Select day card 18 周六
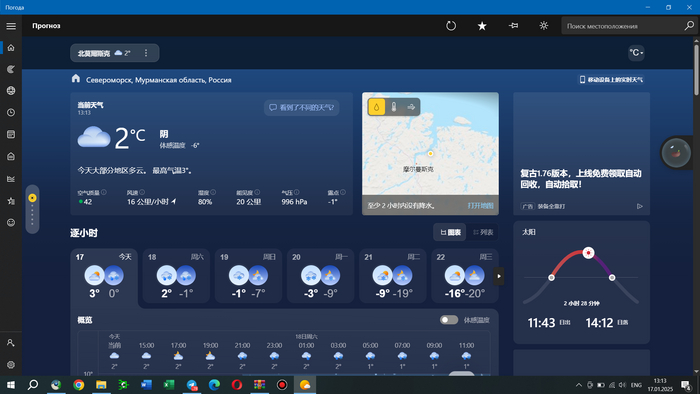The width and height of the screenshot is (700, 394). pyautogui.click(x=176, y=276)
